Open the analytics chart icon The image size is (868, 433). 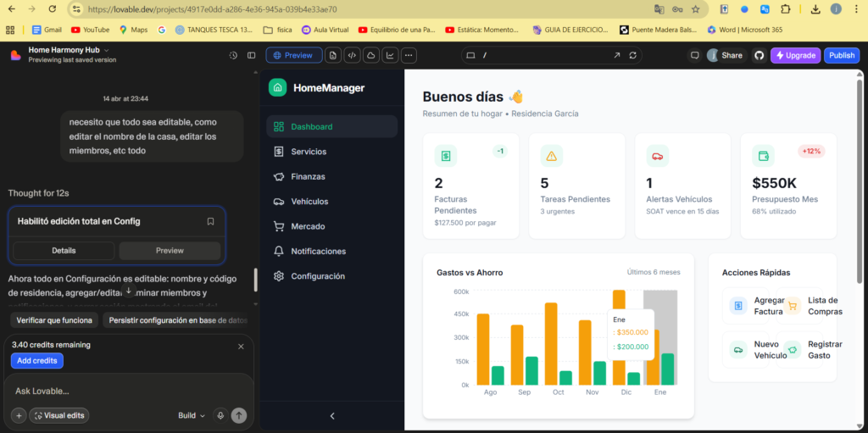point(390,55)
